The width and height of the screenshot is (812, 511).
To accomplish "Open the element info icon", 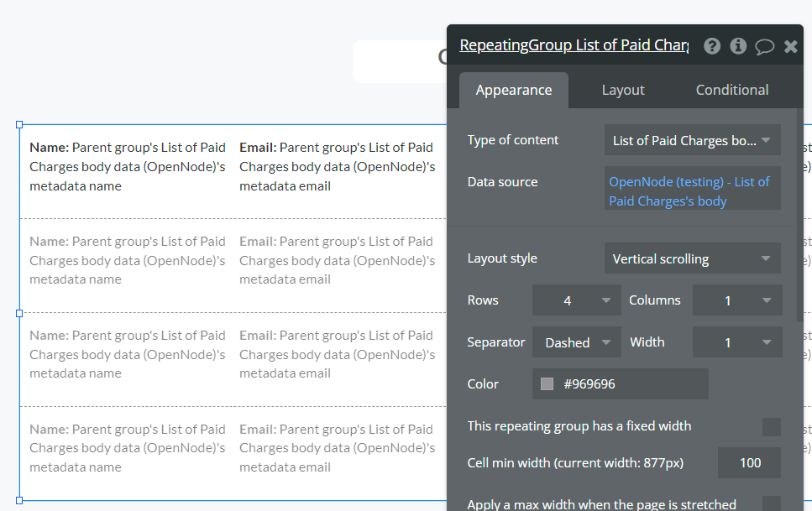I will coord(738,46).
